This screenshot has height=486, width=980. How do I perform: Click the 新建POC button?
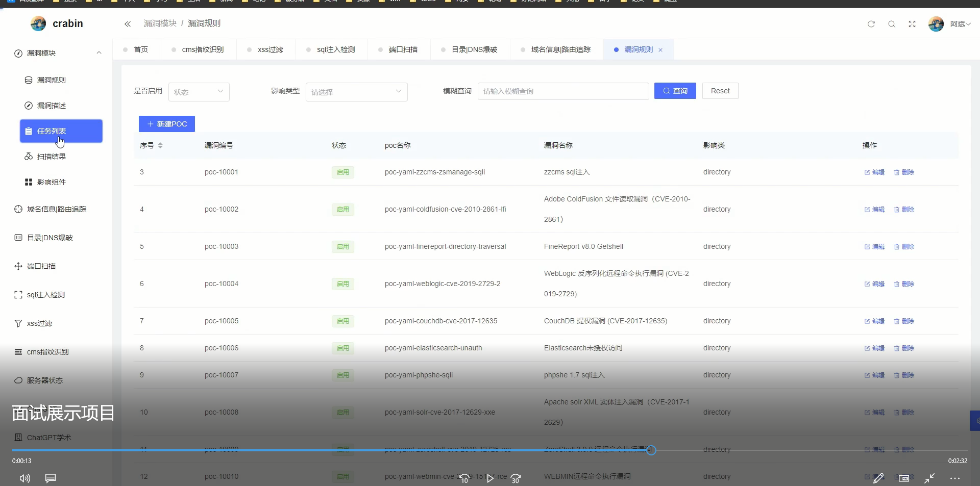point(167,124)
